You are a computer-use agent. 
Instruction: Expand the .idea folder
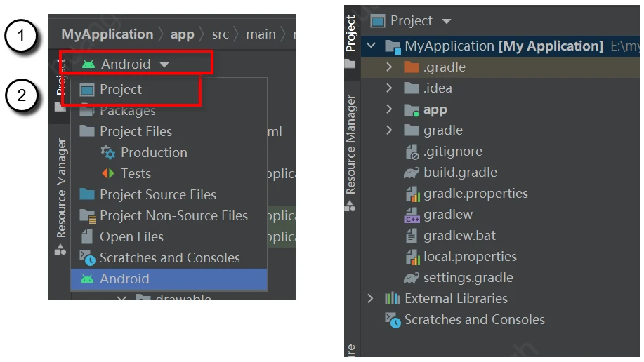(389, 88)
